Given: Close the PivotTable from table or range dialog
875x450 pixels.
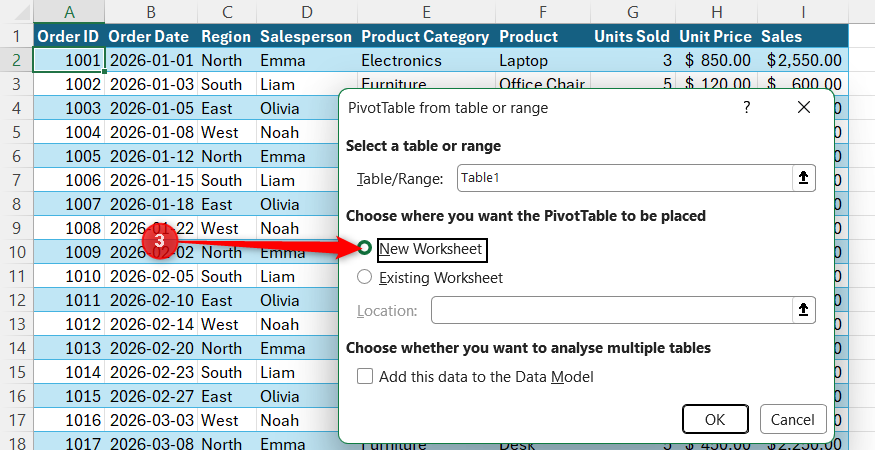Looking at the screenshot, I should point(804,107).
